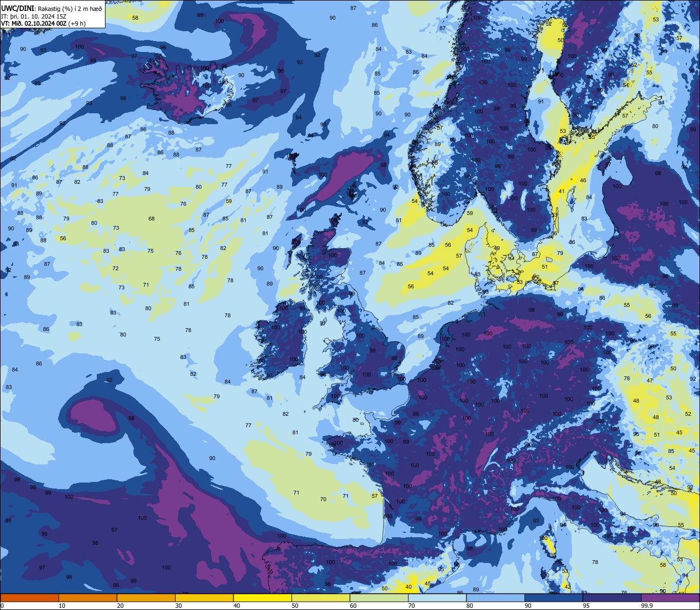Click the dark orange 0–10 legend swatch
The image size is (700, 610).
30,598
